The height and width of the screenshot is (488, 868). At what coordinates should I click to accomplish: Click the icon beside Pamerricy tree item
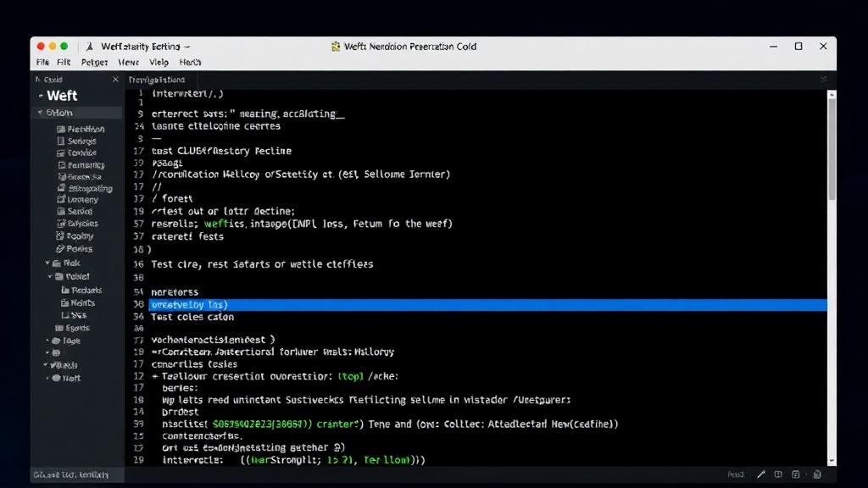coord(61,165)
